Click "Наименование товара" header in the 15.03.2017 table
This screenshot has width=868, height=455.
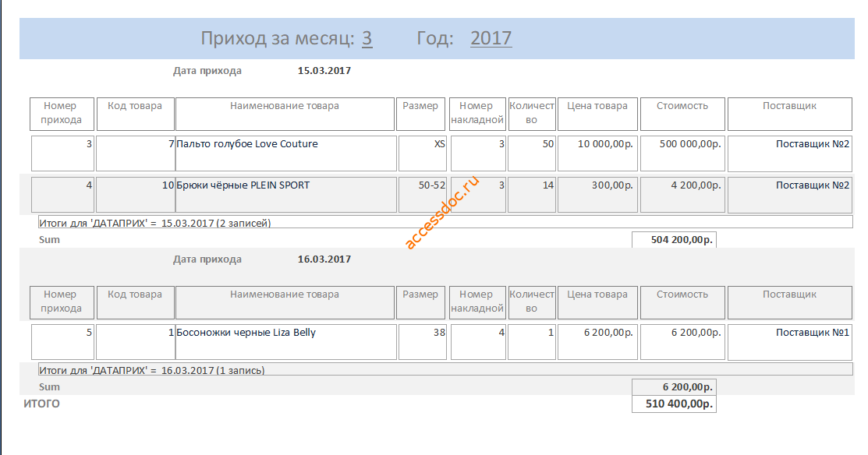click(285, 114)
